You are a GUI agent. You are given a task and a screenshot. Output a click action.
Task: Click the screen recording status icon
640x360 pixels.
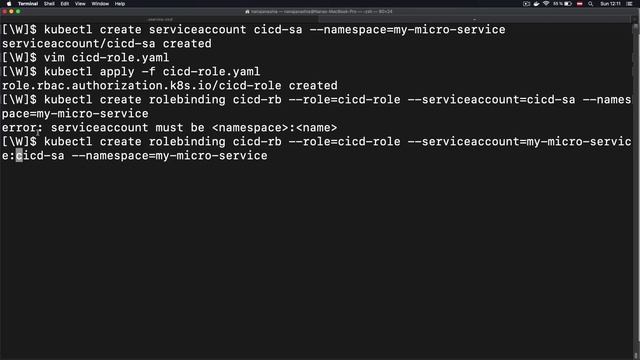coord(526,4)
